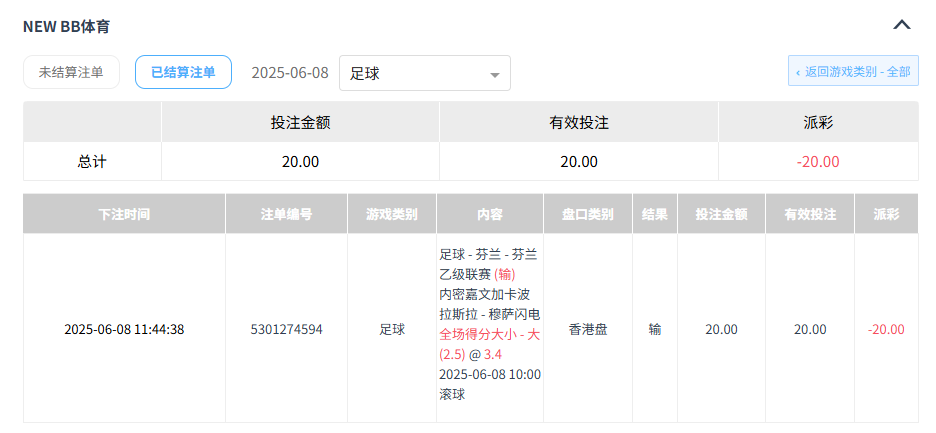
Task: Click bet order number 5301274594
Action: [x=286, y=329]
